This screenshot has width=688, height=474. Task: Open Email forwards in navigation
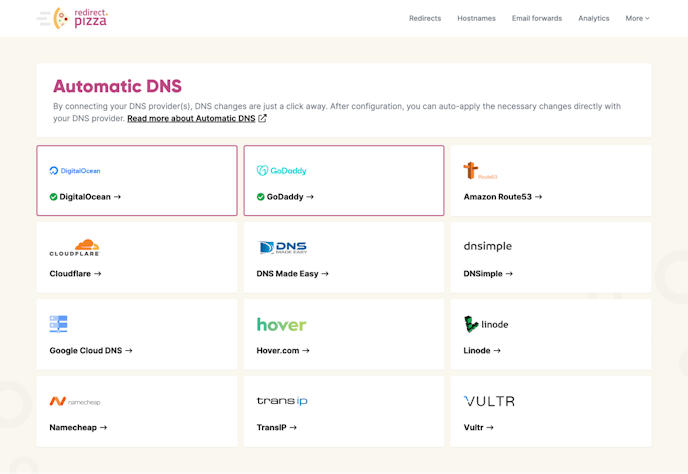[537, 18]
